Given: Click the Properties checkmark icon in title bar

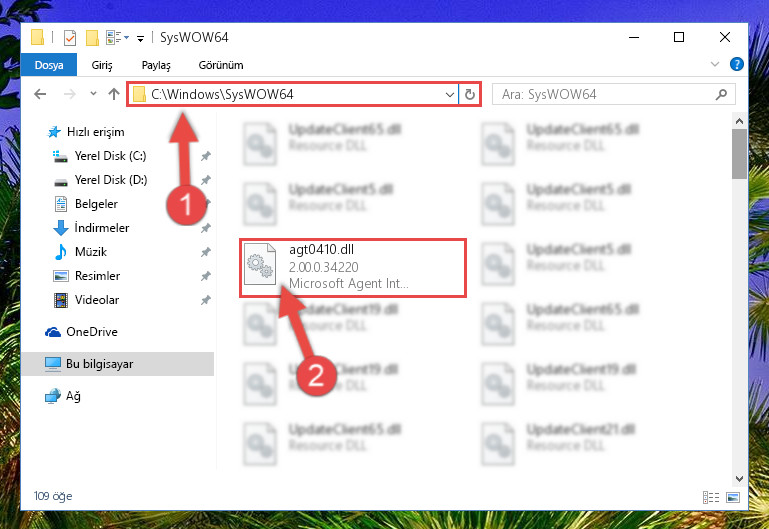Looking at the screenshot, I should pos(70,38).
